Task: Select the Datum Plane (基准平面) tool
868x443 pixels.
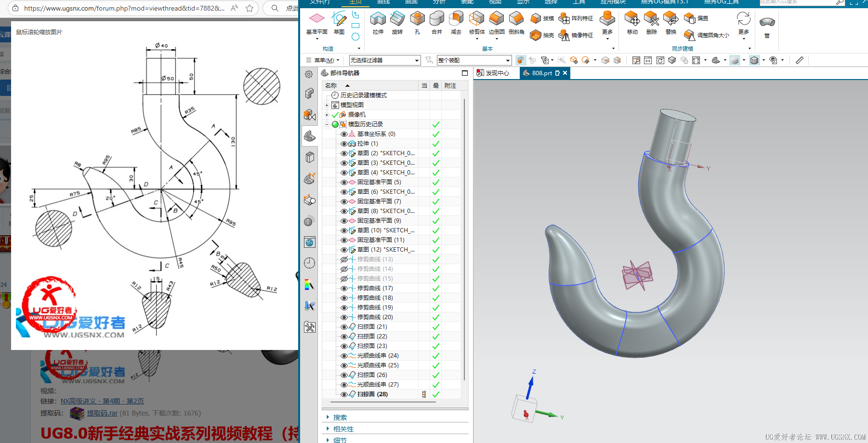Action: (x=316, y=23)
